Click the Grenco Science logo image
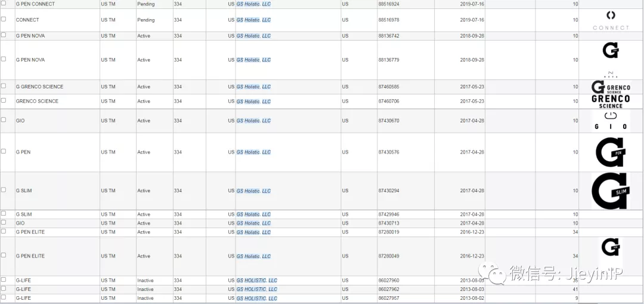 611,94
